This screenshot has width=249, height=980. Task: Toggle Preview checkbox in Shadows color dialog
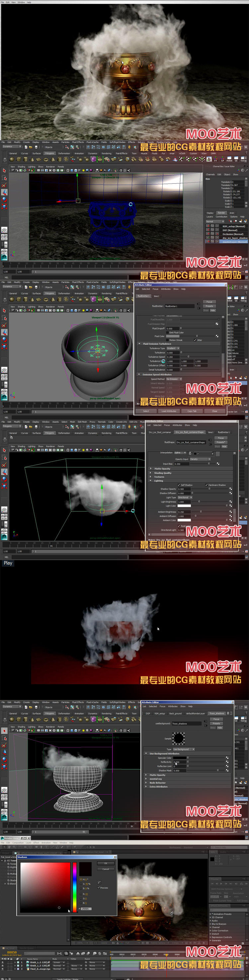[x=99, y=887]
